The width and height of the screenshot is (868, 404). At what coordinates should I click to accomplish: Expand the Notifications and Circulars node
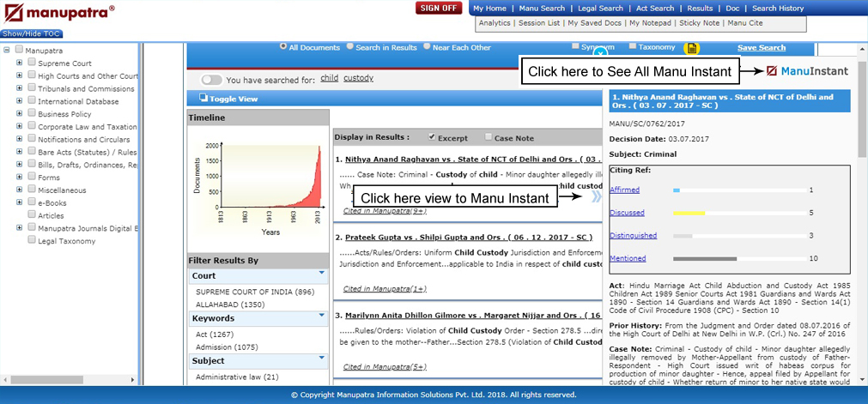(x=20, y=139)
